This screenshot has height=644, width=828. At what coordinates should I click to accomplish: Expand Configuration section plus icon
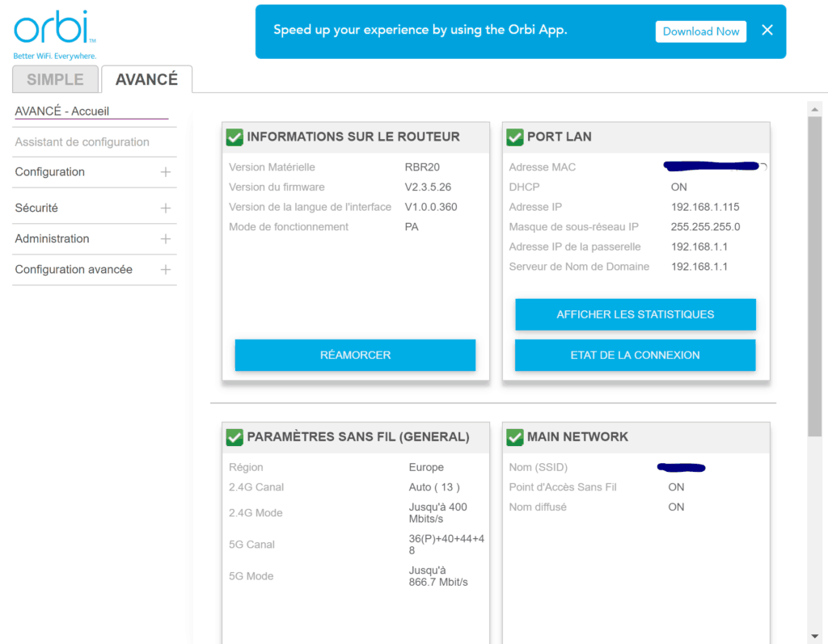click(x=166, y=172)
